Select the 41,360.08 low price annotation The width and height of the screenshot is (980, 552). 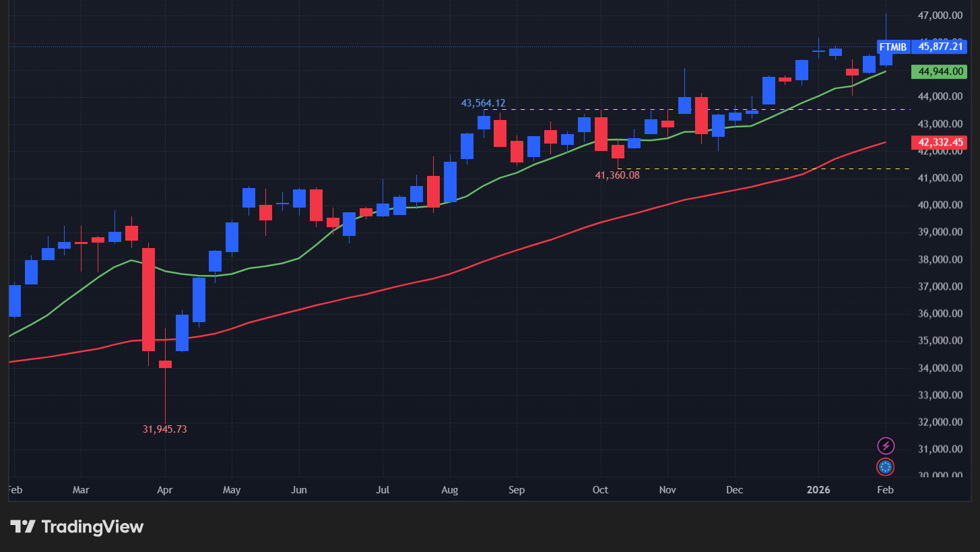617,175
